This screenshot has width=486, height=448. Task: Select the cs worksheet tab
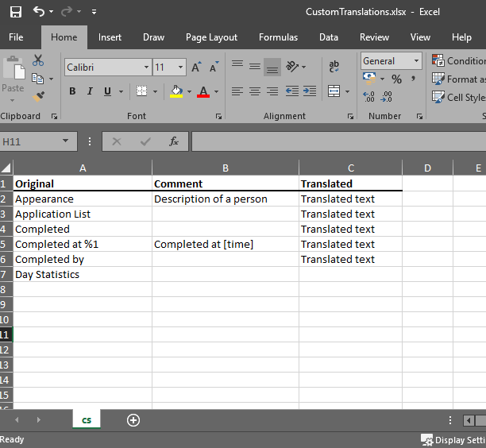coord(87,420)
